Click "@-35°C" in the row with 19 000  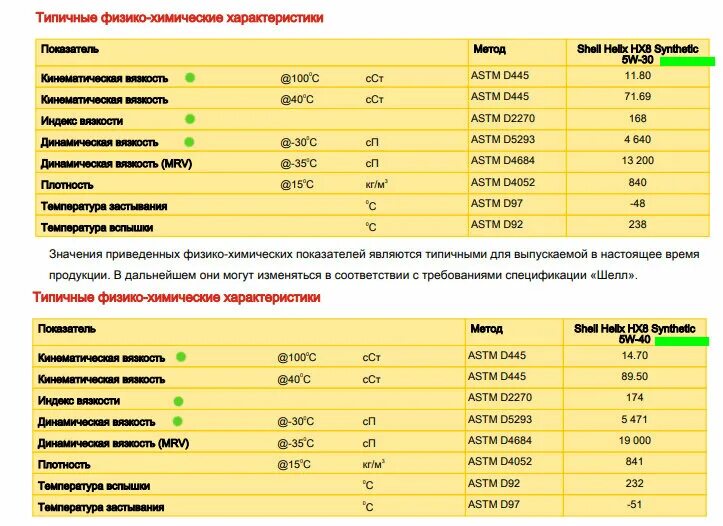click(x=296, y=443)
